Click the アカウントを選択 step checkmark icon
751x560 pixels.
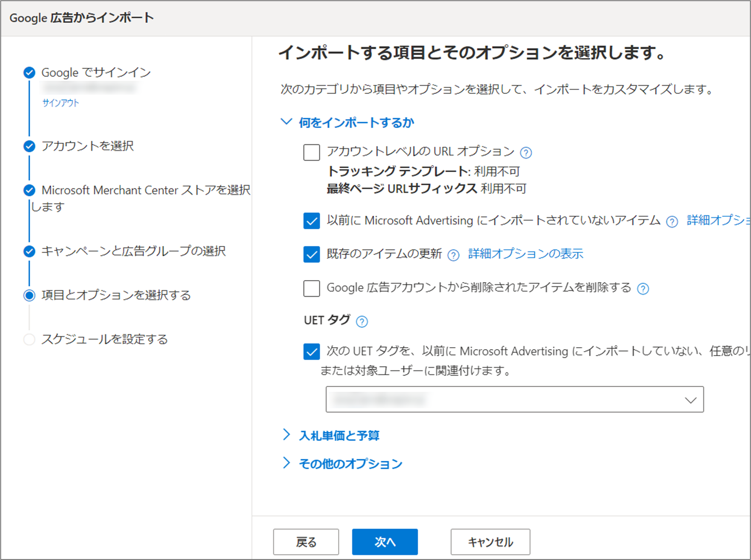click(29, 146)
